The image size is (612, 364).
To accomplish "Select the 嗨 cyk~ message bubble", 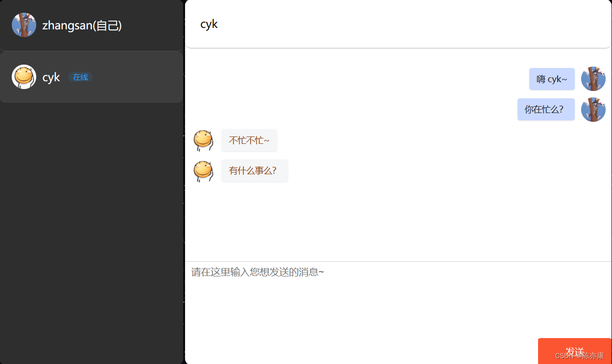I will pos(552,79).
